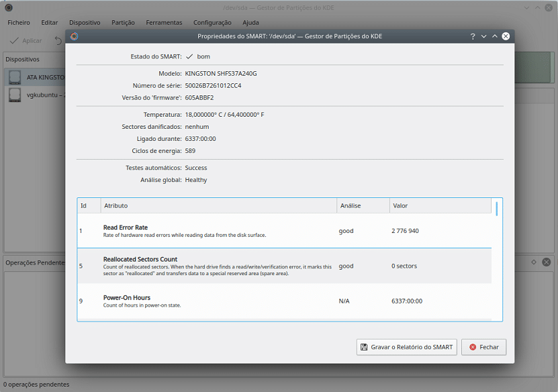Click the value 2 776 940
This screenshot has width=558, height=392.
405,231
